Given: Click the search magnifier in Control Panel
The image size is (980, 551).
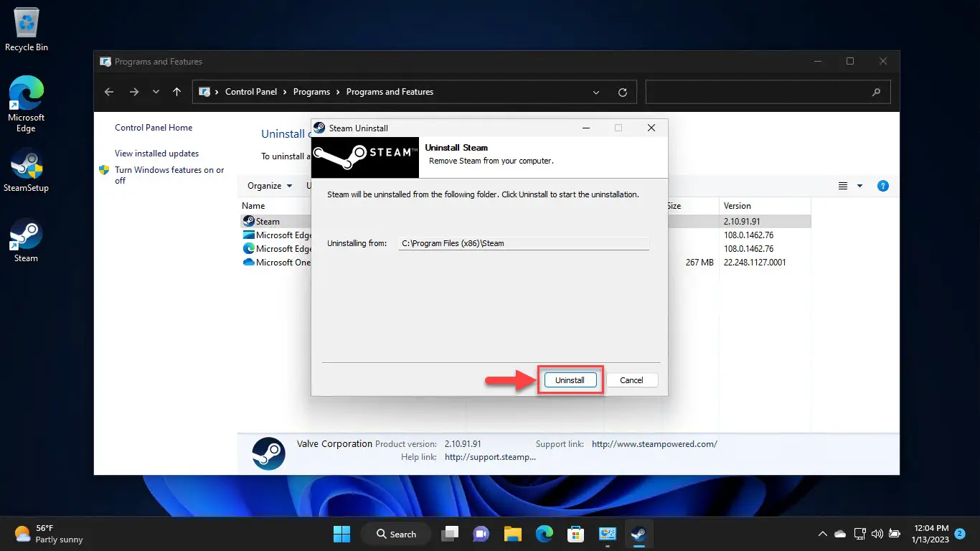Looking at the screenshot, I should point(876,92).
